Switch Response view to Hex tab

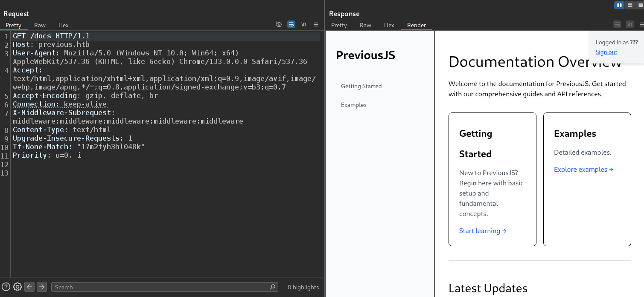click(389, 25)
